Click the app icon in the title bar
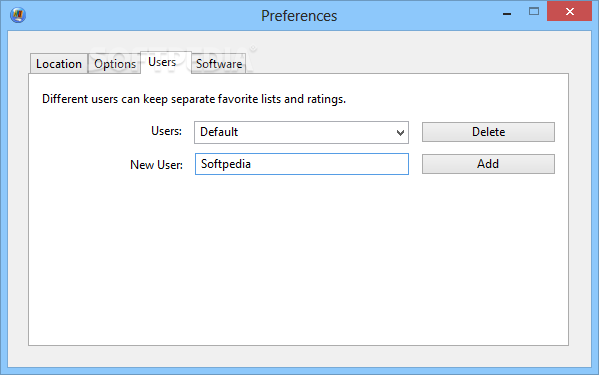This screenshot has width=599, height=375. point(18,15)
